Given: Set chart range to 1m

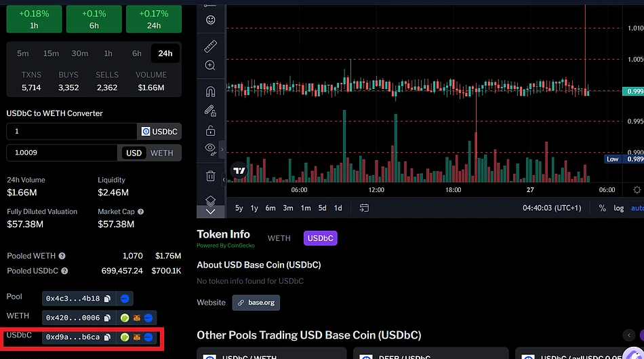Looking at the screenshot, I should (306, 208).
